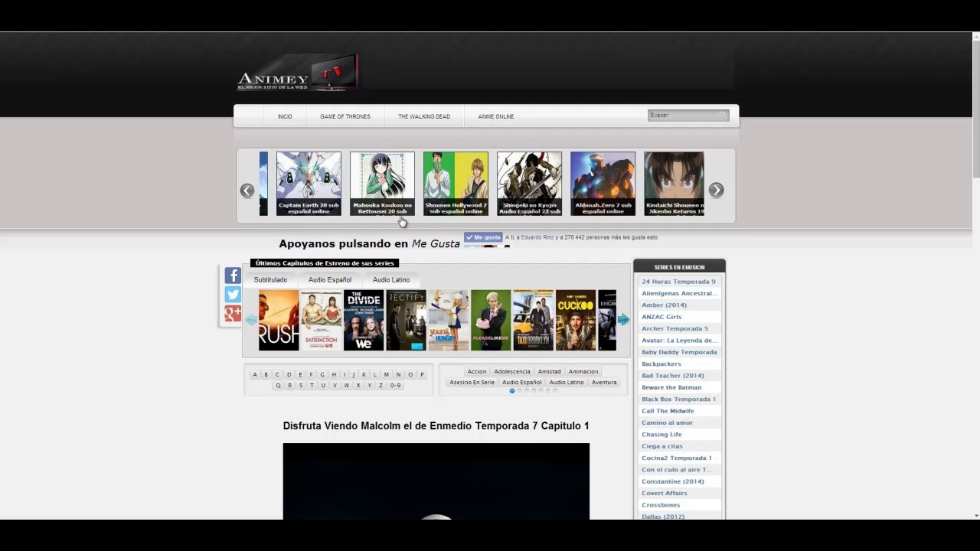Click next arrow on anime carousel

(716, 190)
